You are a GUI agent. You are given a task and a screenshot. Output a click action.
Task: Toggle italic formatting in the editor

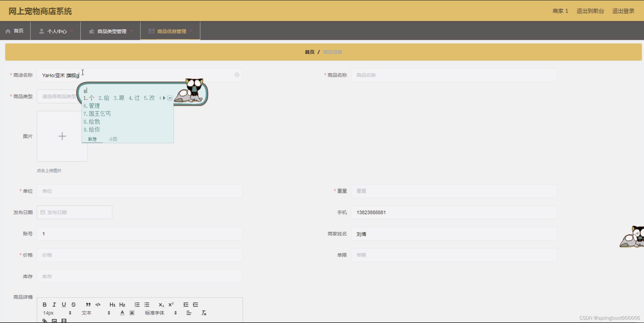point(54,304)
